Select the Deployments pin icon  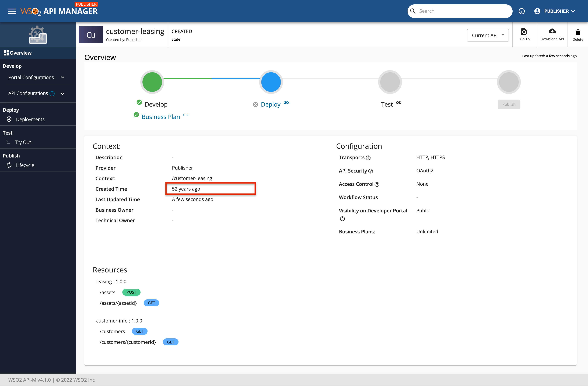(x=9, y=119)
